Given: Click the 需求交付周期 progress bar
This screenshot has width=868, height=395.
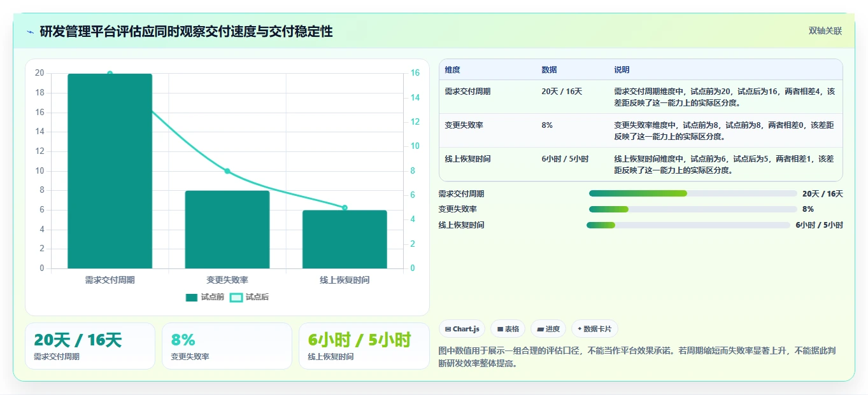Looking at the screenshot, I should pyautogui.click(x=693, y=193).
